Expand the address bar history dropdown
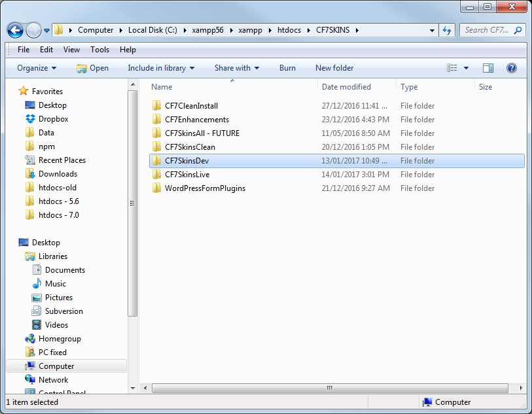The image size is (532, 414). pos(432,30)
